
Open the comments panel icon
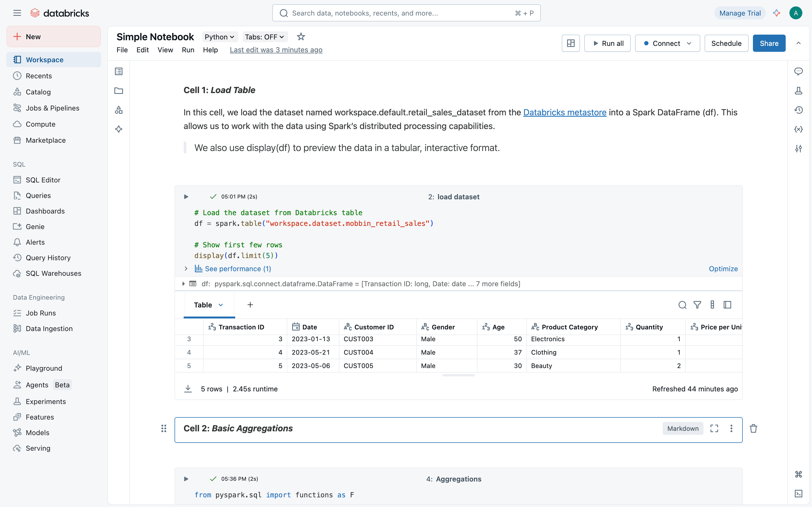(x=798, y=71)
